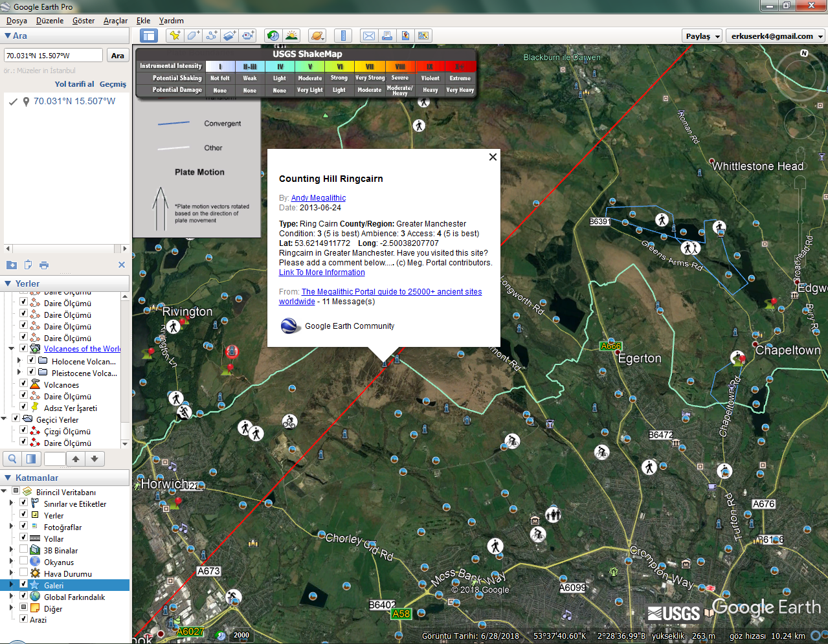828x644 pixels.
Task: Move selected place down with arrow
Action: click(x=95, y=459)
